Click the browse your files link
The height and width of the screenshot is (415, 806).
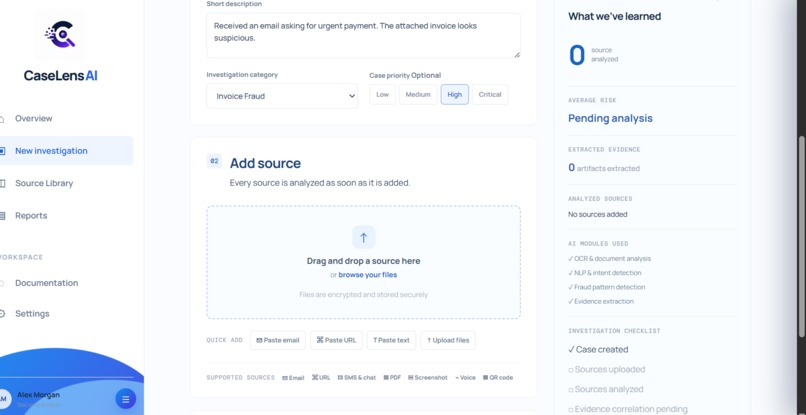[x=368, y=275]
